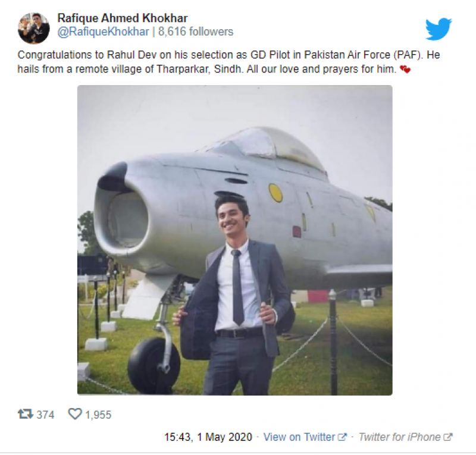Click the Twitter for iPhone link
The width and height of the screenshot is (476, 455).
click(x=399, y=437)
